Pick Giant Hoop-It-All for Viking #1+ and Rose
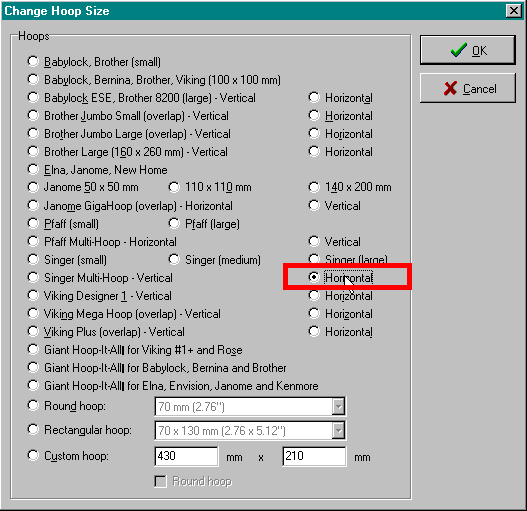 click(x=135, y=350)
